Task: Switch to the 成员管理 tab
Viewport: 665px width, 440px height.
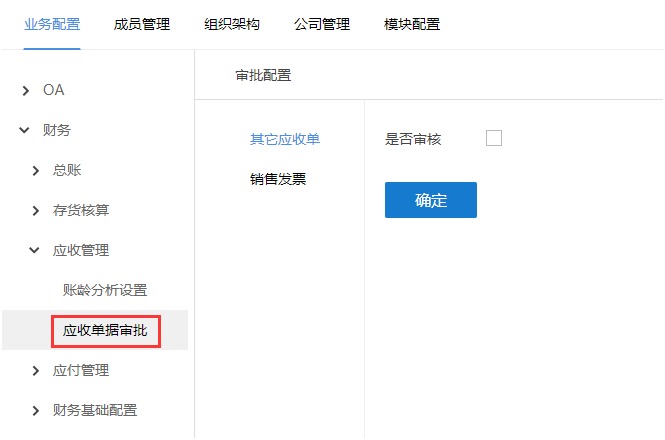Action: (x=142, y=24)
